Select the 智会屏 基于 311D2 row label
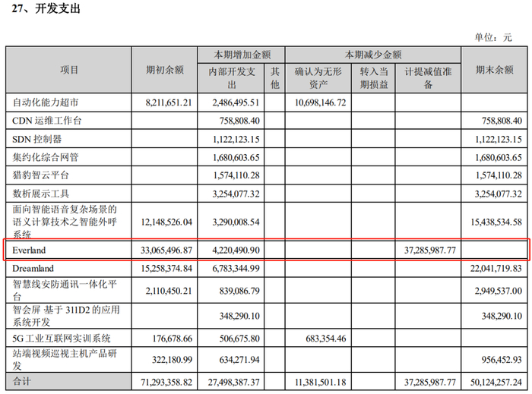Screen dimensions: 532x394 (x=66, y=316)
